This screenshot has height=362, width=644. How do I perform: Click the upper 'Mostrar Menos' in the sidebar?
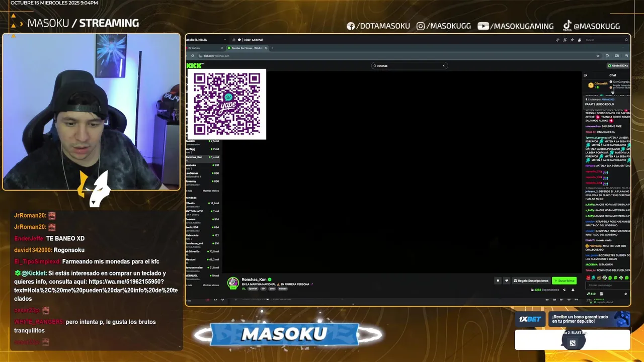pyautogui.click(x=211, y=191)
